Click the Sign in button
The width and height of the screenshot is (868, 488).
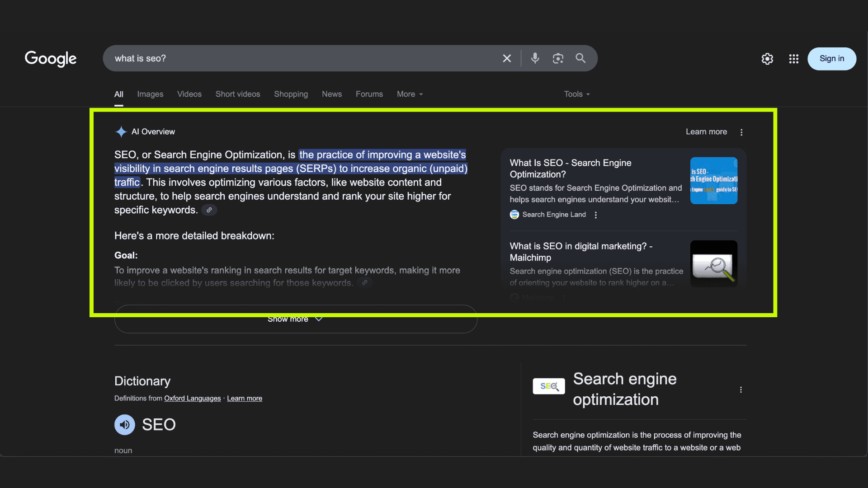point(832,59)
